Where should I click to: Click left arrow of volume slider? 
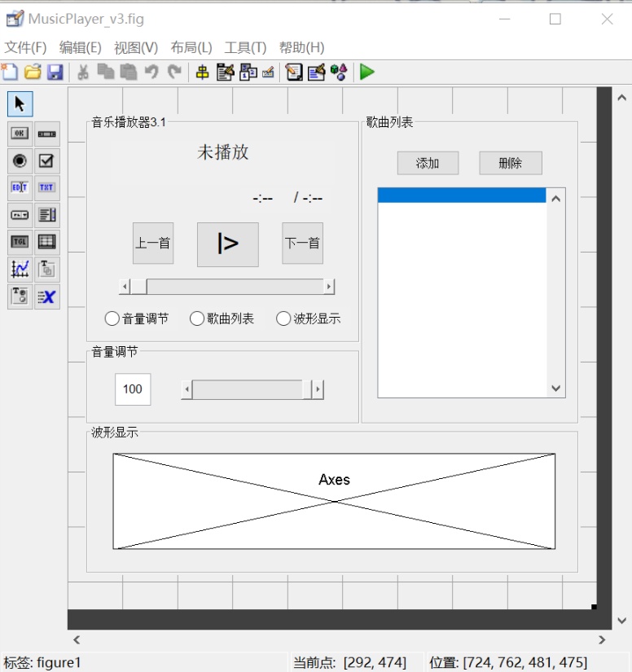187,389
